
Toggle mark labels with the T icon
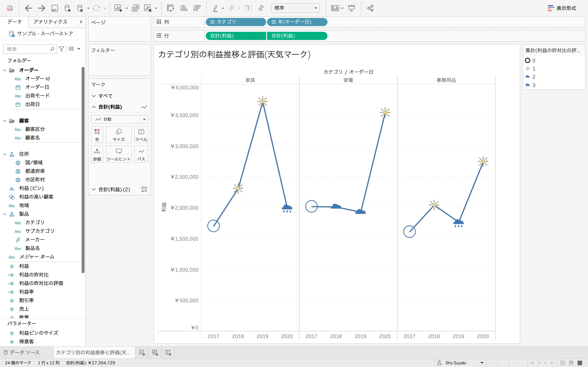[x=248, y=8]
